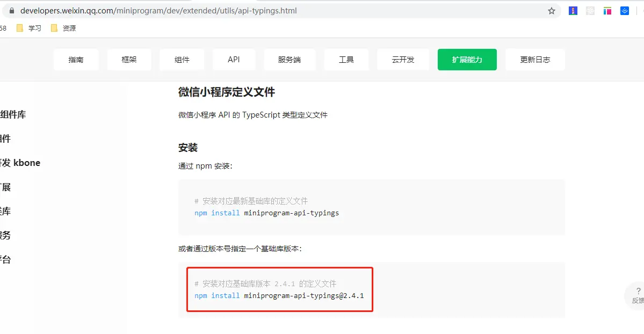This screenshot has width=644, height=334.
Task: Open the faded gray extension icon
Action: point(590,11)
